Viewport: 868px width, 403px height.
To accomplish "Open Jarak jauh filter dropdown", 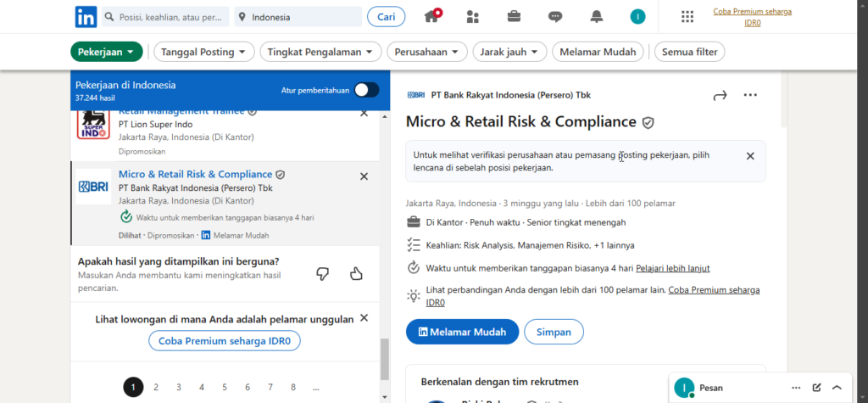I will coord(509,52).
